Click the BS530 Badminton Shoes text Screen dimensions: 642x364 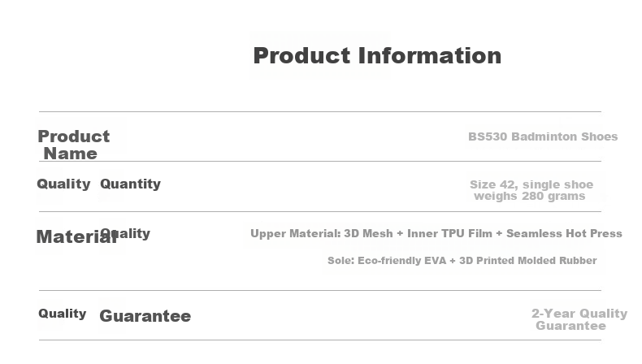[x=543, y=136]
